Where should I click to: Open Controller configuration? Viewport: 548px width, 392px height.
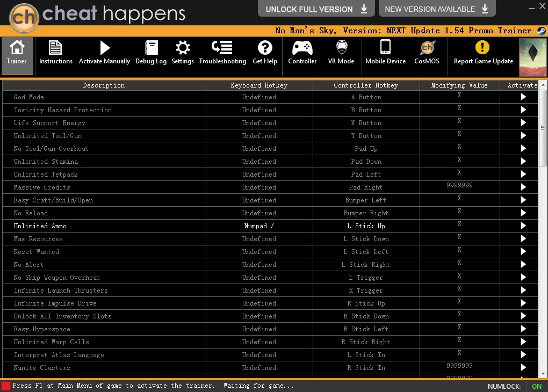pos(302,53)
